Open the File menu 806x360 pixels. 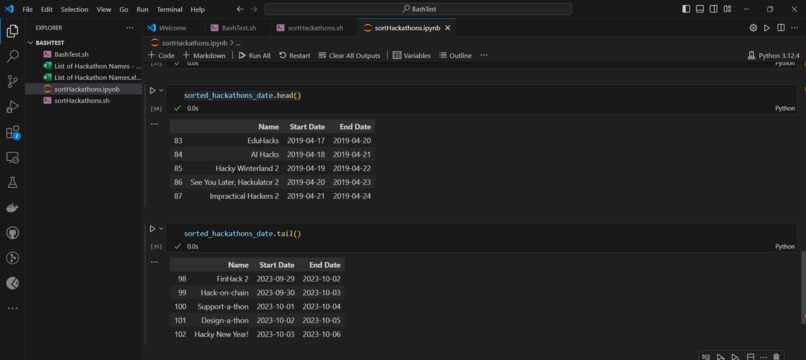[x=28, y=9]
